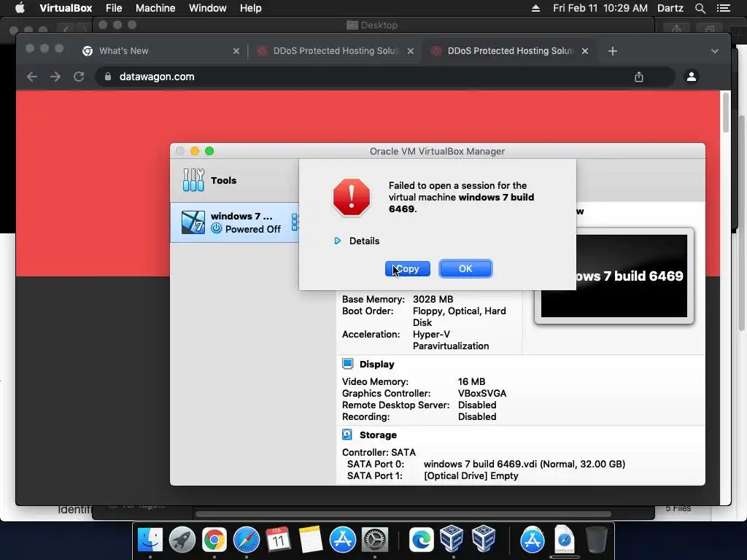Click the windows 7 build 6469.vdi entry
The image size is (747, 560).
click(x=524, y=464)
